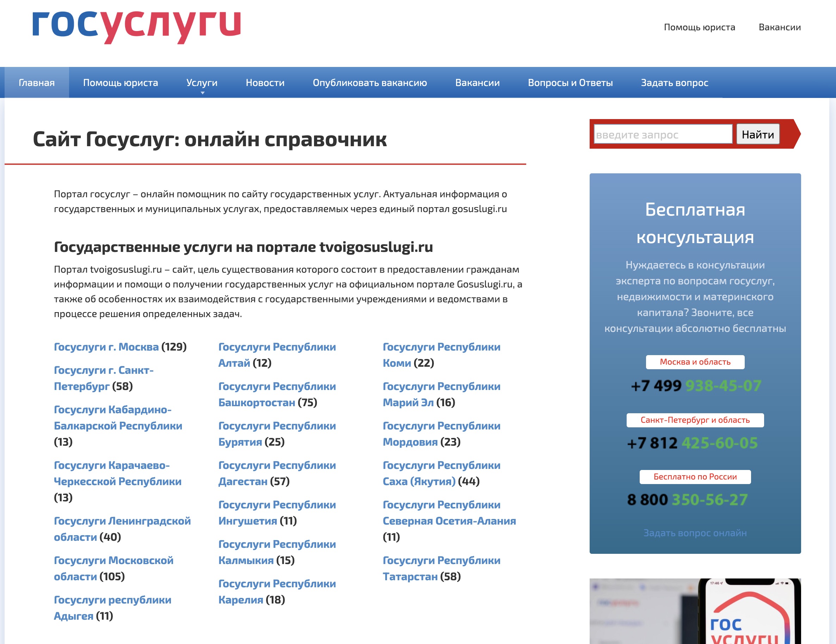
Task: Click the Бесплатно по России label
Action: click(x=695, y=477)
